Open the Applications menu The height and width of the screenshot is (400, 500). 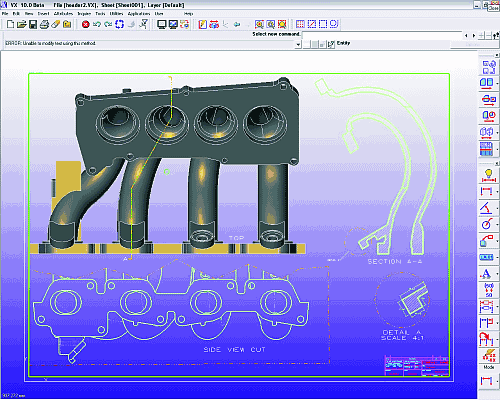coord(139,14)
